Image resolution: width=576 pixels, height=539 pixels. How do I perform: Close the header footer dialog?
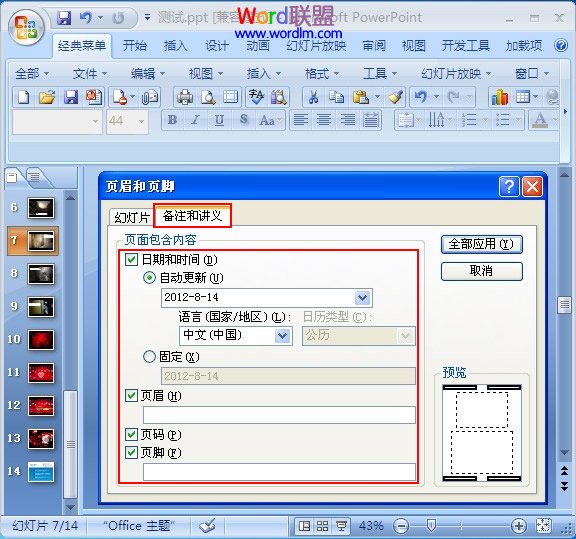click(x=532, y=187)
